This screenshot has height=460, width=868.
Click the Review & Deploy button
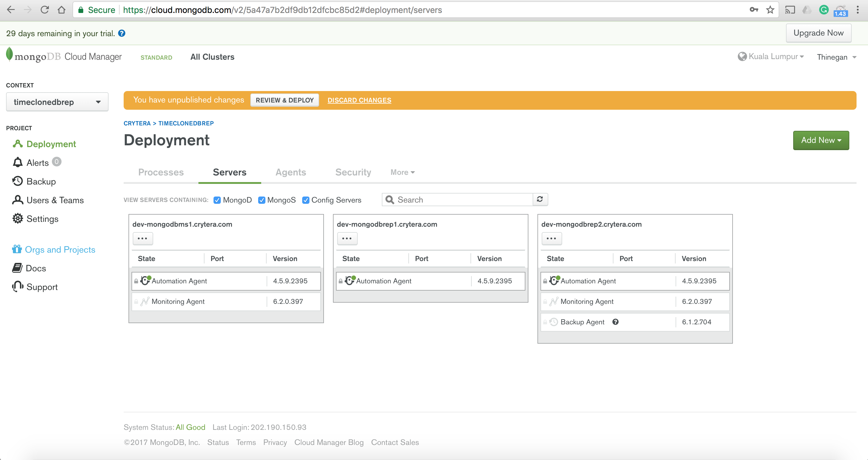pyautogui.click(x=284, y=100)
